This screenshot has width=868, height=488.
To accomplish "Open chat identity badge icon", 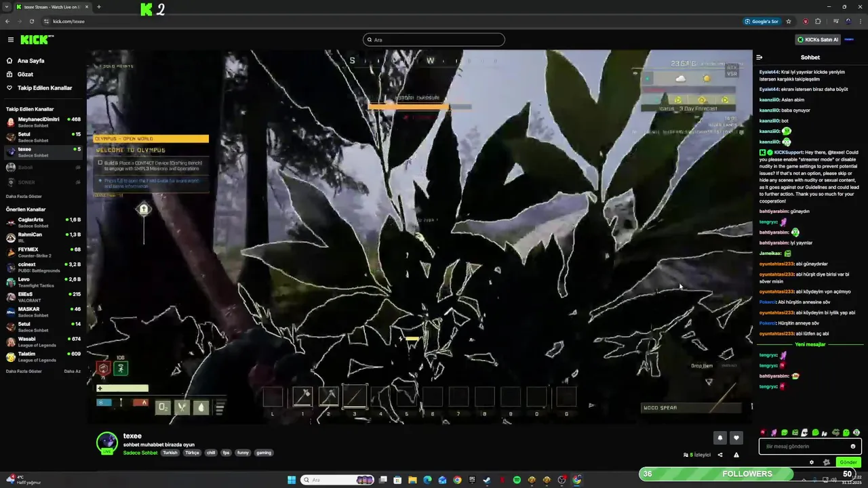I will pos(827,462).
